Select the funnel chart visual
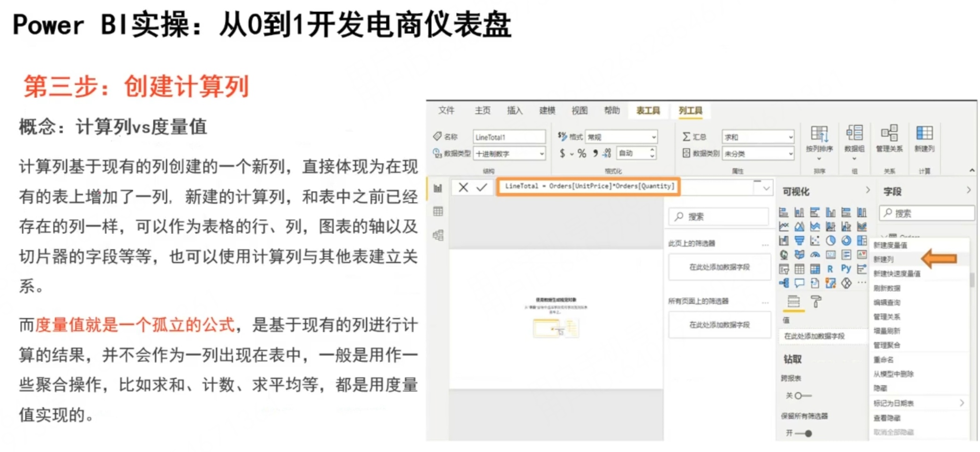Viewport: 980px width, 452px height. point(799,241)
